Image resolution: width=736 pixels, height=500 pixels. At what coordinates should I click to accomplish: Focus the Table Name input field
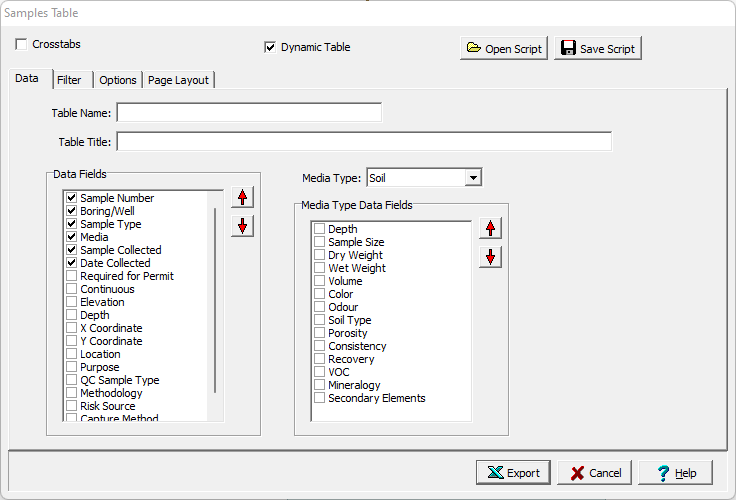point(249,113)
